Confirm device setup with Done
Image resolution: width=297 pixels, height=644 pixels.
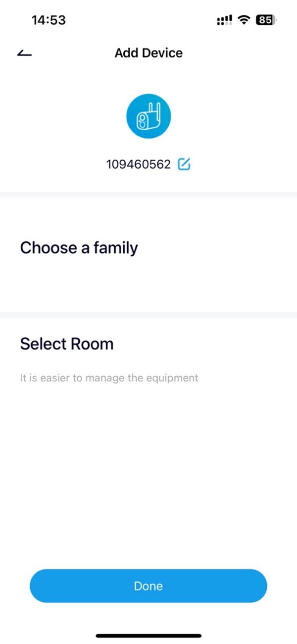(x=148, y=585)
